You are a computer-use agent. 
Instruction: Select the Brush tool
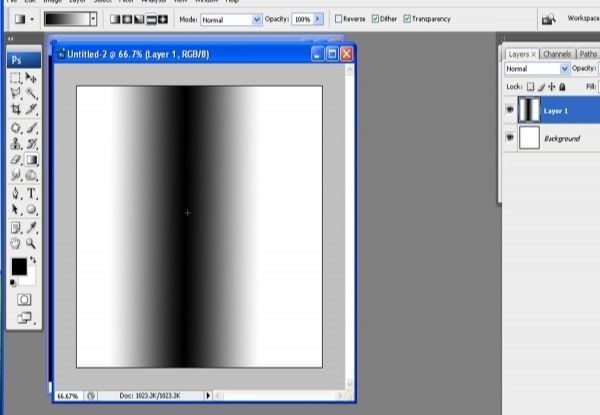coord(31,128)
